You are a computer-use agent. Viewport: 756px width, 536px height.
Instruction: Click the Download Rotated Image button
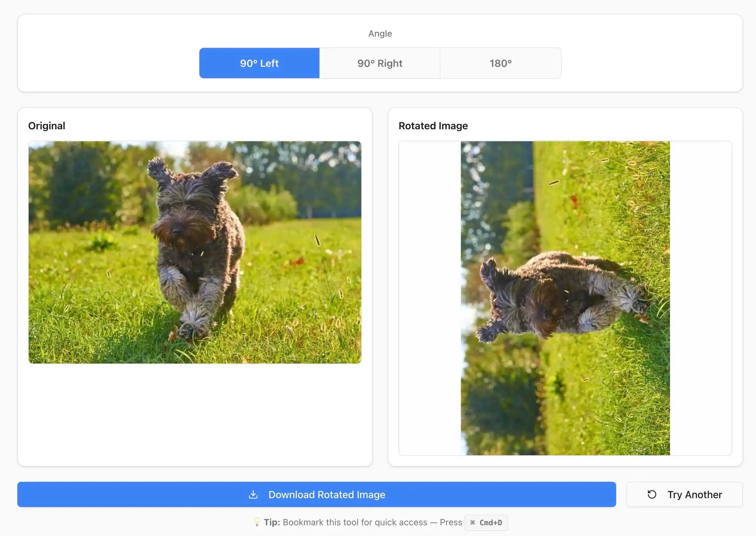[317, 494]
